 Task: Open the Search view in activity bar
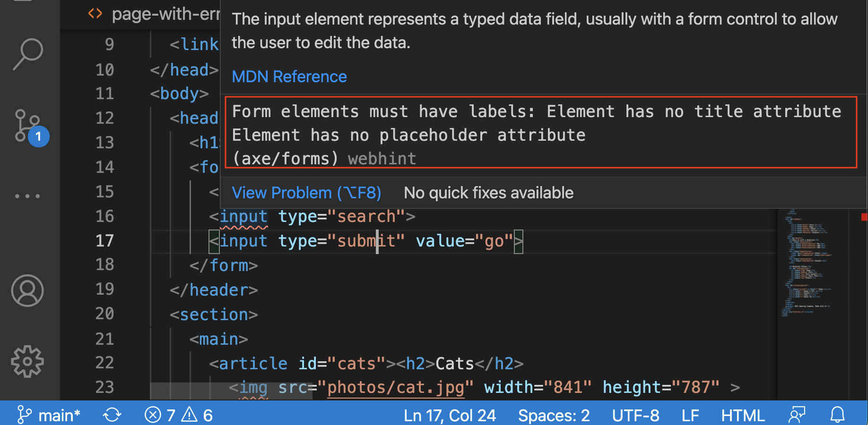point(28,54)
